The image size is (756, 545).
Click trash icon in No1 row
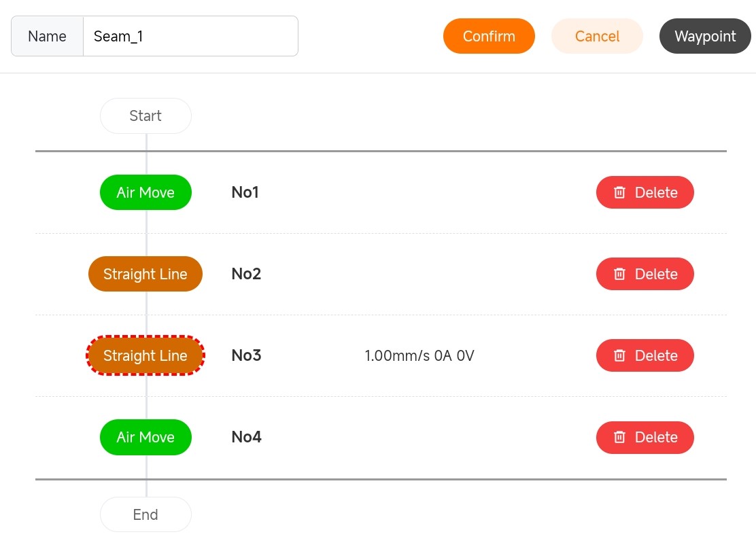[x=619, y=193]
